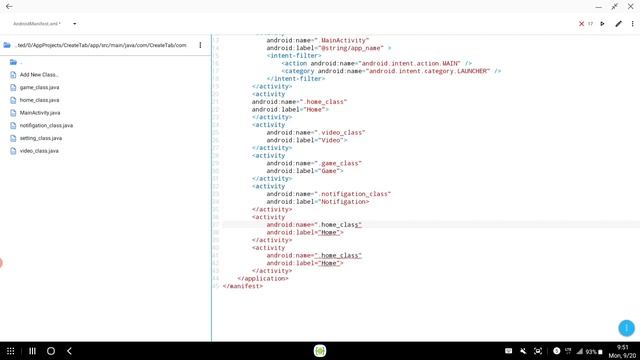
Task: Open setting_class.java
Action: (41, 138)
